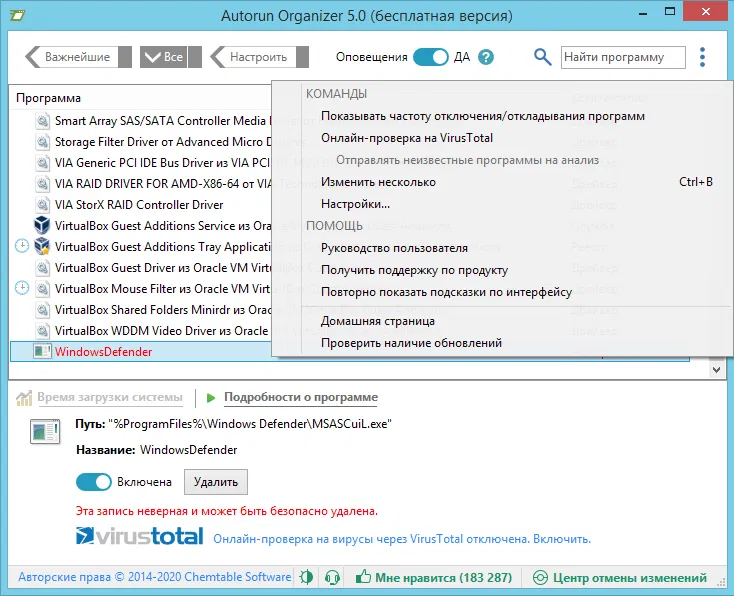Open Руководство пользователя help entry
The height and width of the screenshot is (596, 734).
pyautogui.click(x=394, y=248)
